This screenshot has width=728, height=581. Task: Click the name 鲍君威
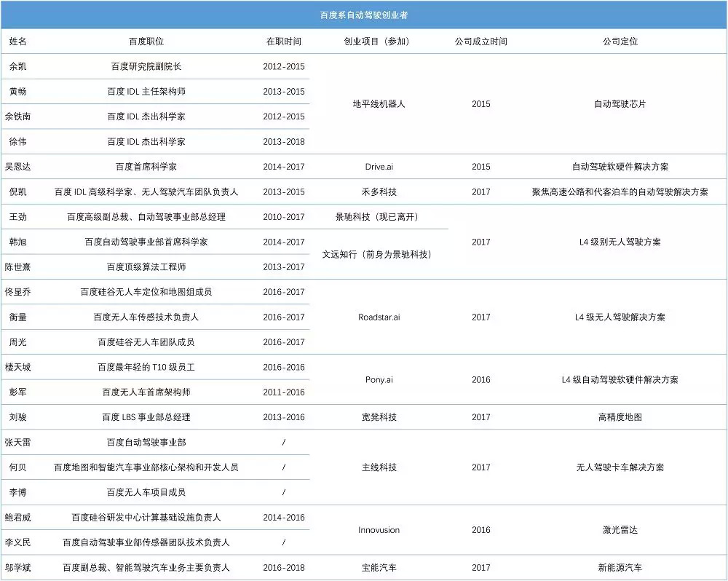pos(17,518)
